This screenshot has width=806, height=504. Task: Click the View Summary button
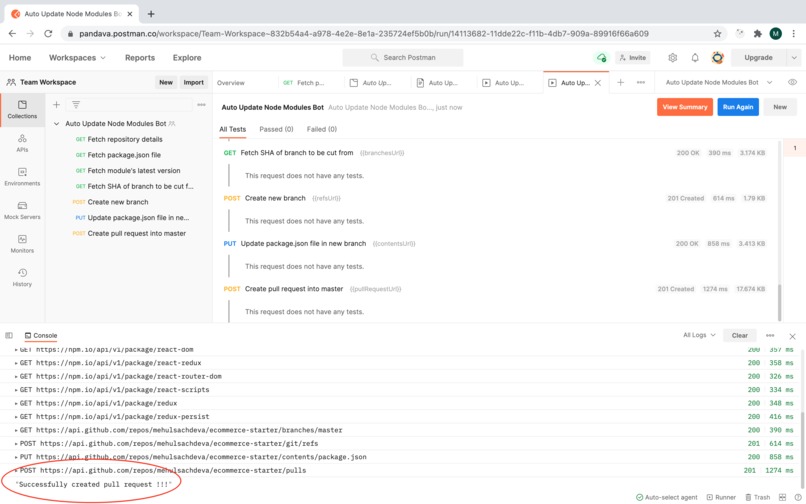[x=685, y=107]
